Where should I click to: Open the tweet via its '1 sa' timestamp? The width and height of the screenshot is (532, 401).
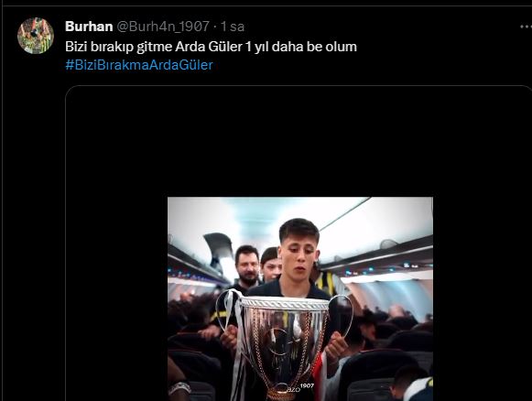233,27
